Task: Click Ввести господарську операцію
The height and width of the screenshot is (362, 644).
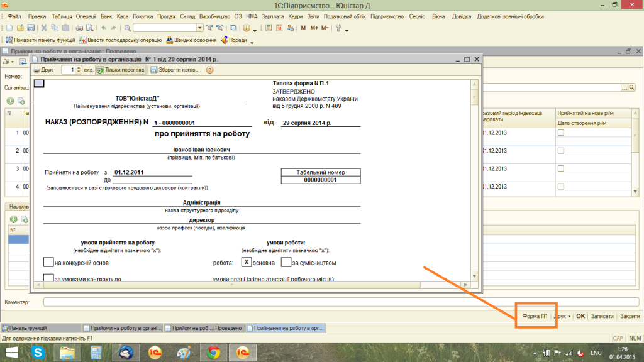Action: click(x=121, y=40)
